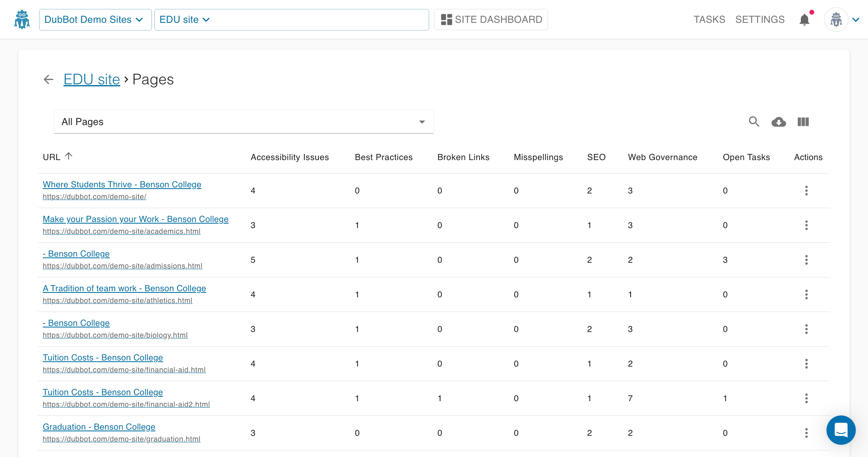Screen dimensions: 868x457
Task: Go to TASKS in the top navigation
Action: [x=709, y=20]
